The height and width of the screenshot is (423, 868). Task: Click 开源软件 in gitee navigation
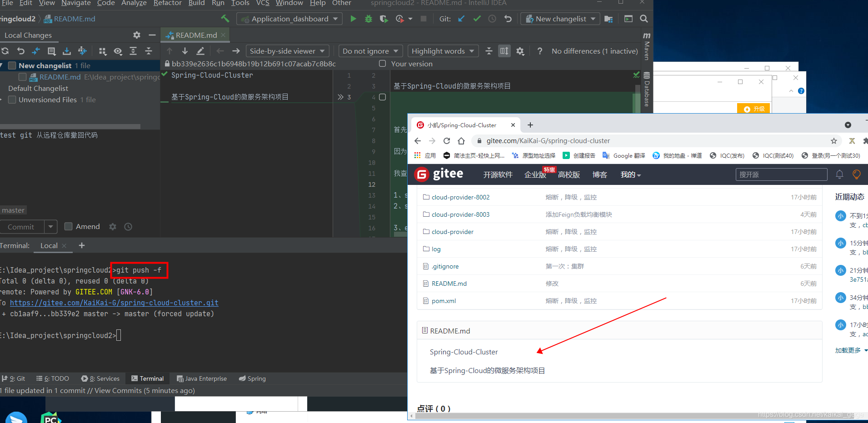pos(498,174)
